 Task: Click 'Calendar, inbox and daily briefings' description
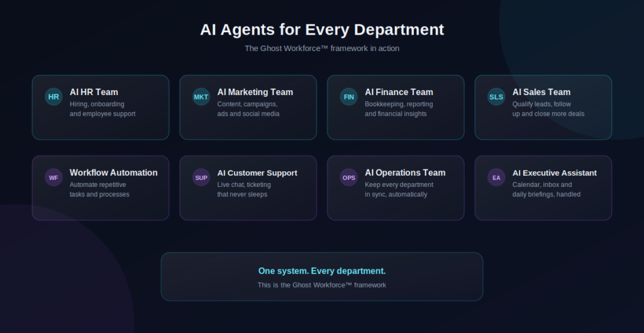pyautogui.click(x=547, y=189)
